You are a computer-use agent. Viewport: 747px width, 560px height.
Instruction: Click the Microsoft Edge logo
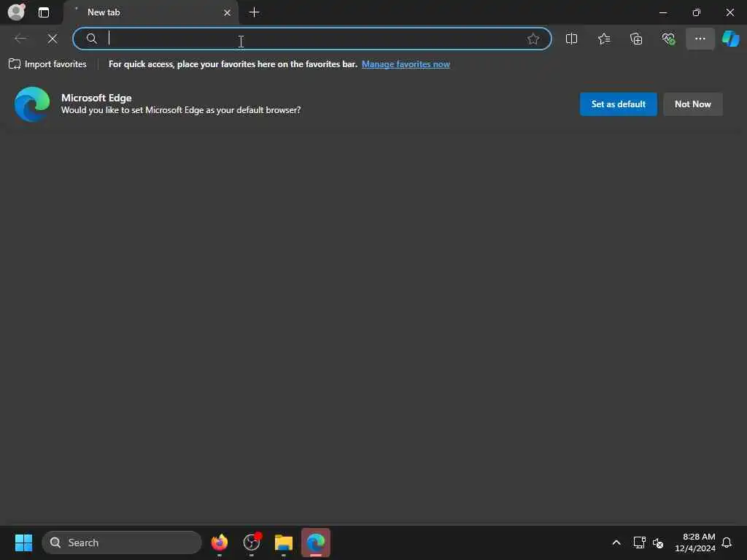click(x=32, y=104)
